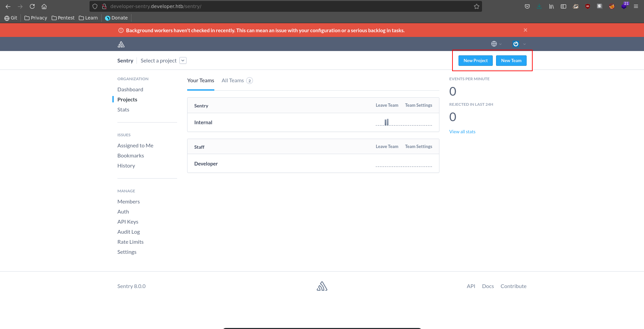644x329 pixels.
Task: Expand the Select a project dropdown
Action: click(183, 60)
